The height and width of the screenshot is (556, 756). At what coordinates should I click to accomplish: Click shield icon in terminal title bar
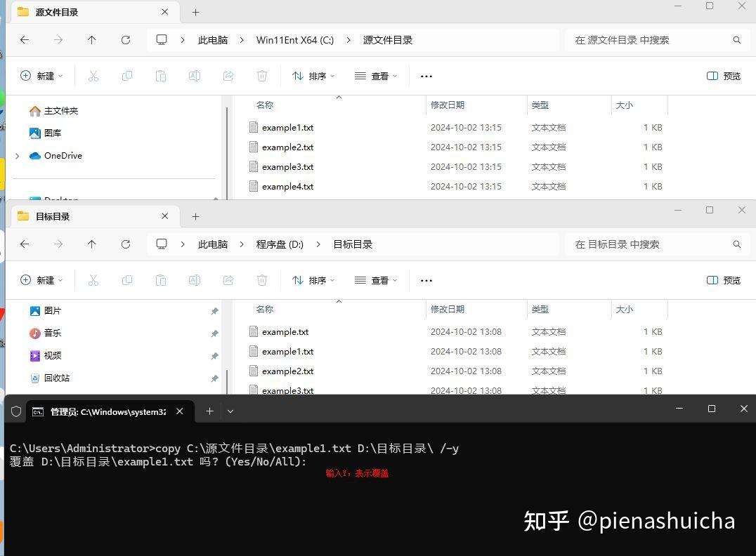click(x=16, y=411)
